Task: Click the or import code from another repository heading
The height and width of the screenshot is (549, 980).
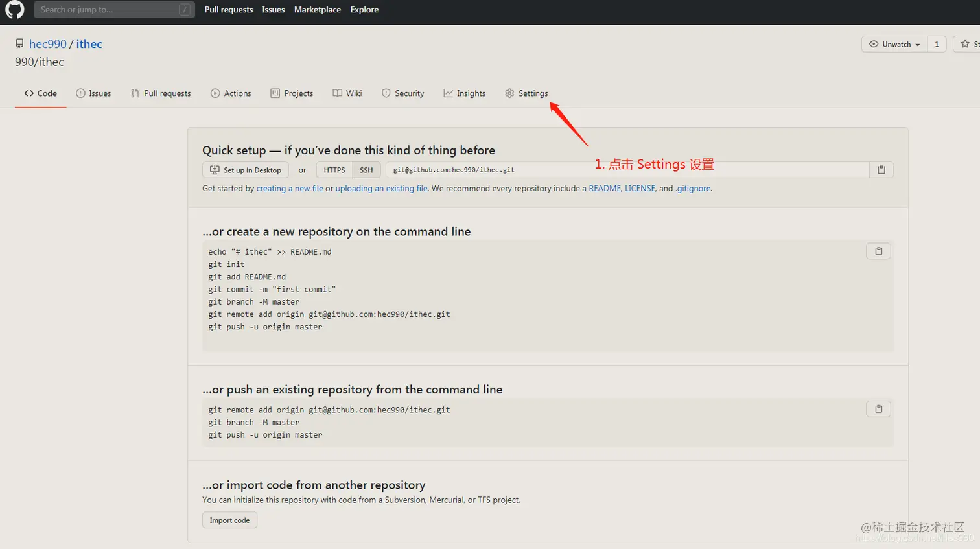Action: (x=314, y=485)
